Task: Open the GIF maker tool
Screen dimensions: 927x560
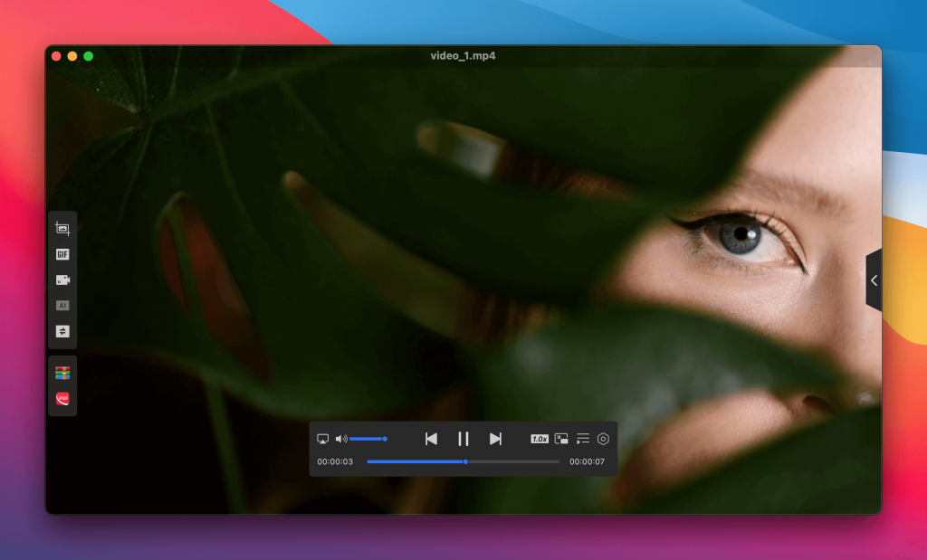Action: pos(62,254)
